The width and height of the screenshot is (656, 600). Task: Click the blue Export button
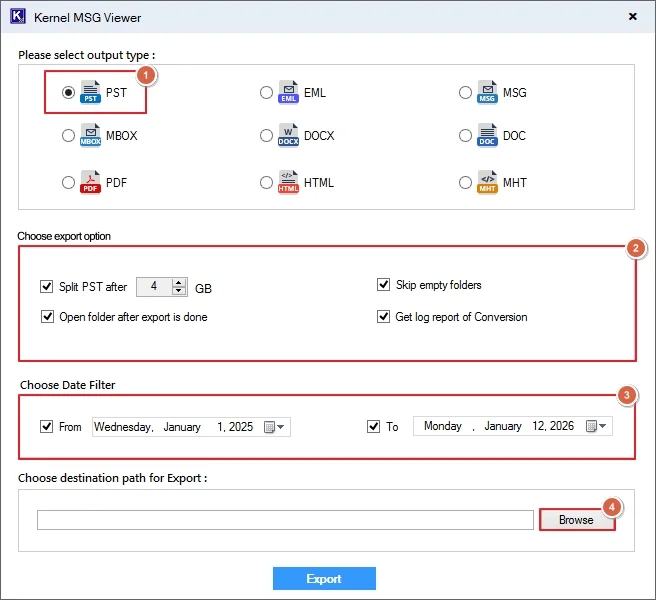click(324, 578)
